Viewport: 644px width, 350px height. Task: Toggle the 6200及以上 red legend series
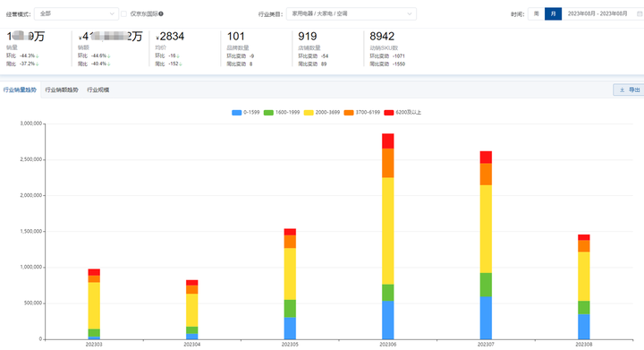coord(402,113)
